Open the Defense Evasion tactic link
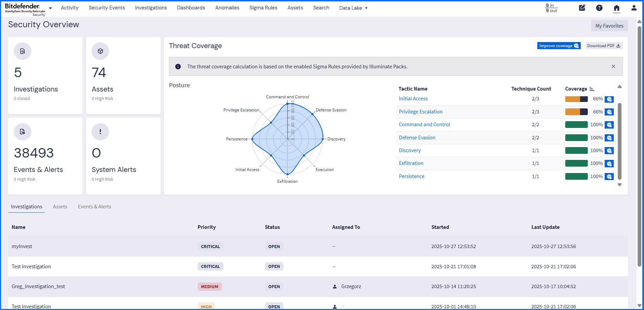Image resolution: width=644 pixels, height=310 pixels. (x=417, y=137)
